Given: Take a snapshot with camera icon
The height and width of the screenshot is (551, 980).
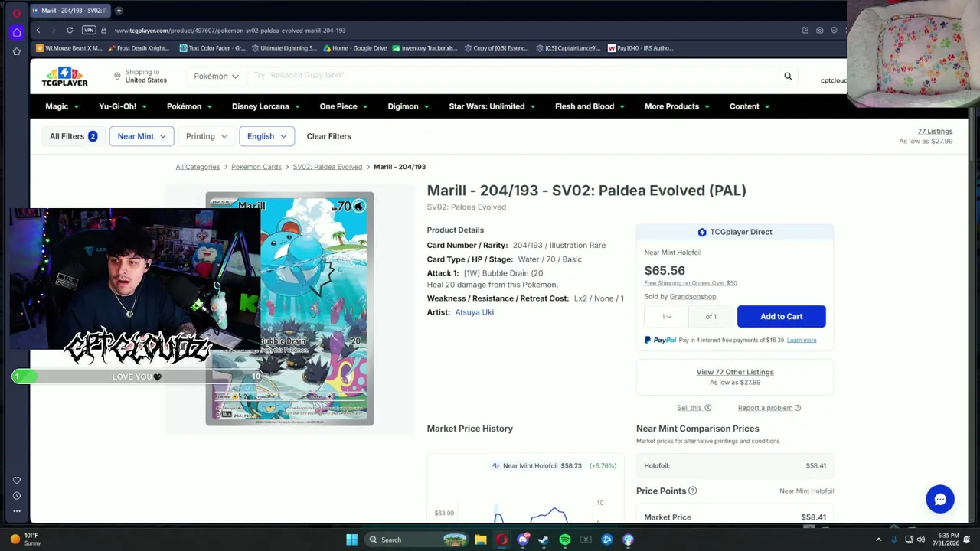Looking at the screenshot, I should pyautogui.click(x=819, y=30).
